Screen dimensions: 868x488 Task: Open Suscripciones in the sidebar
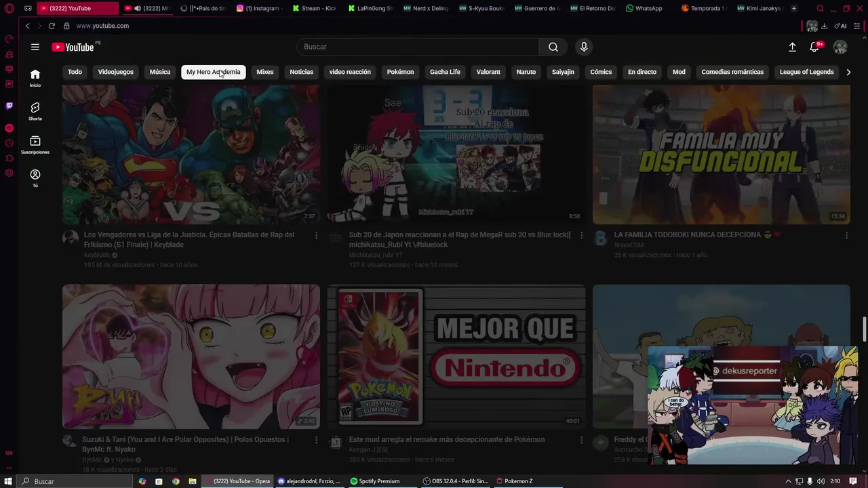click(x=35, y=144)
